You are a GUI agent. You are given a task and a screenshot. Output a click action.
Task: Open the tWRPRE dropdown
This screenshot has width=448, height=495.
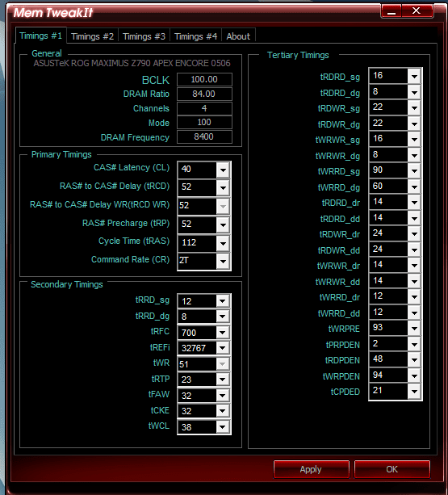point(414,329)
